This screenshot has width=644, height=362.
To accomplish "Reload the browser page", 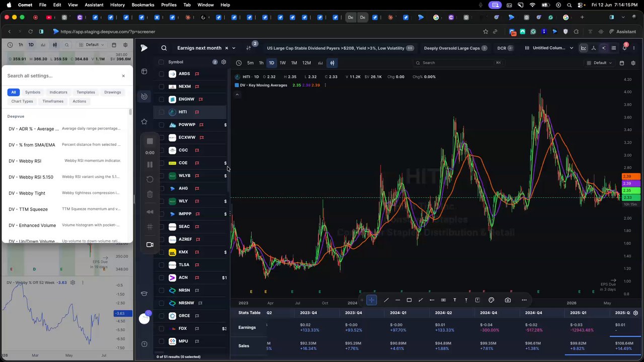I will [30, 31].
